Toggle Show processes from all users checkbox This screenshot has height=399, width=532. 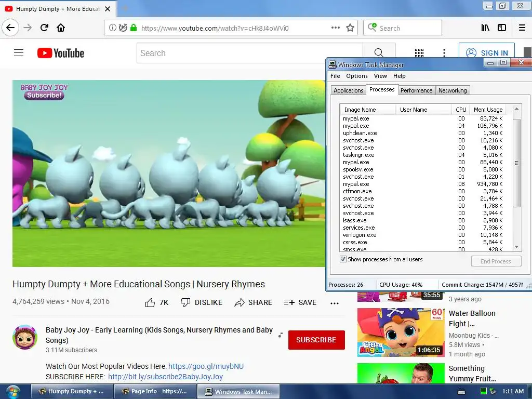tap(343, 259)
